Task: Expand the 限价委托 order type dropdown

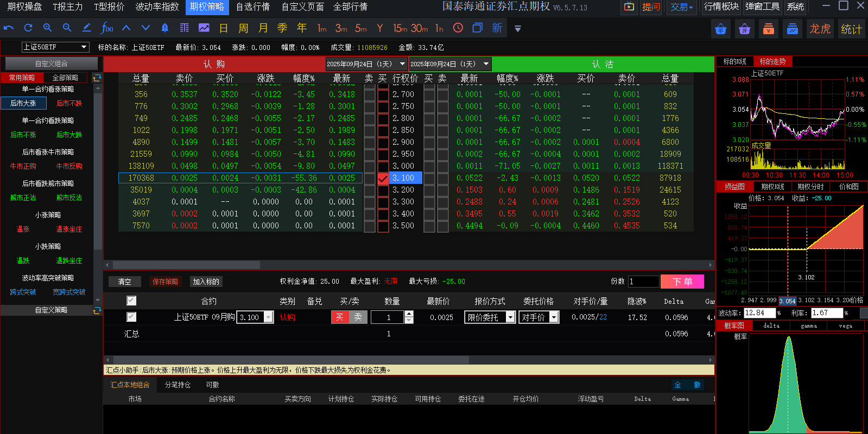Action: click(x=490, y=317)
